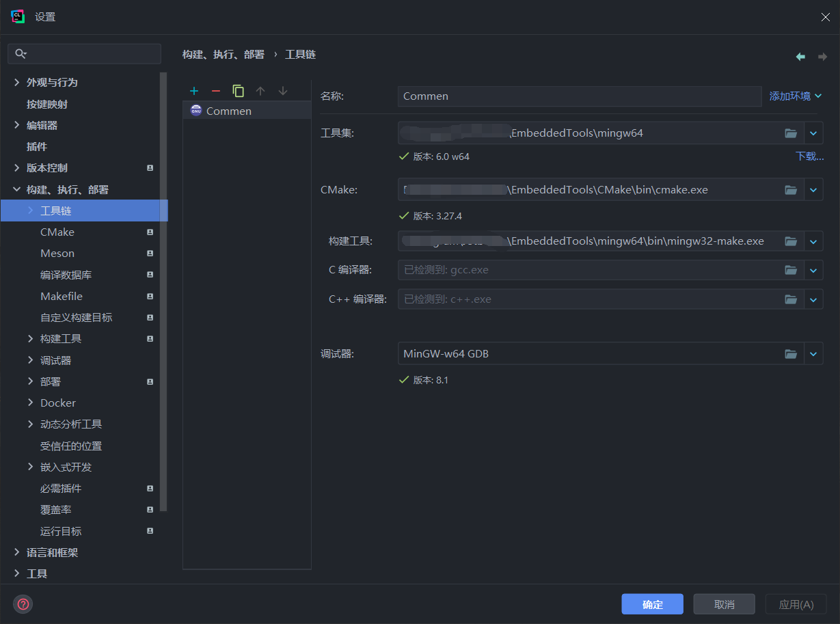Open the help icon at bottom left
Viewport: 840px width, 624px height.
point(23,603)
